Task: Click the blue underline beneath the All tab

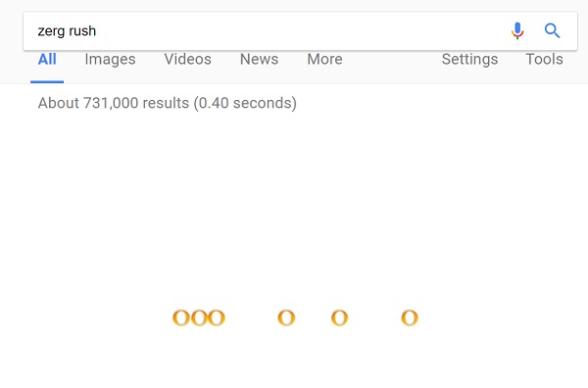Action: click(47, 81)
